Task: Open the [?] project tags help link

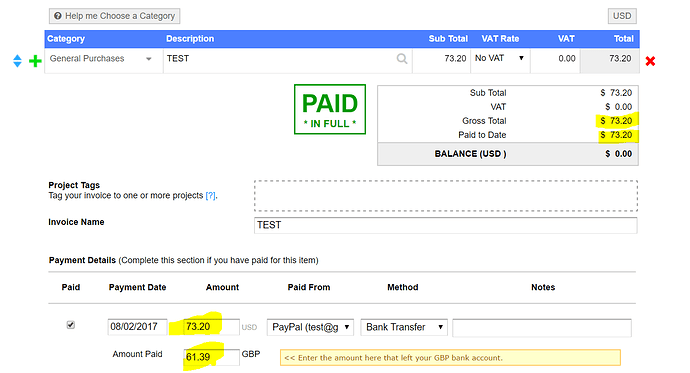Action: (x=211, y=195)
